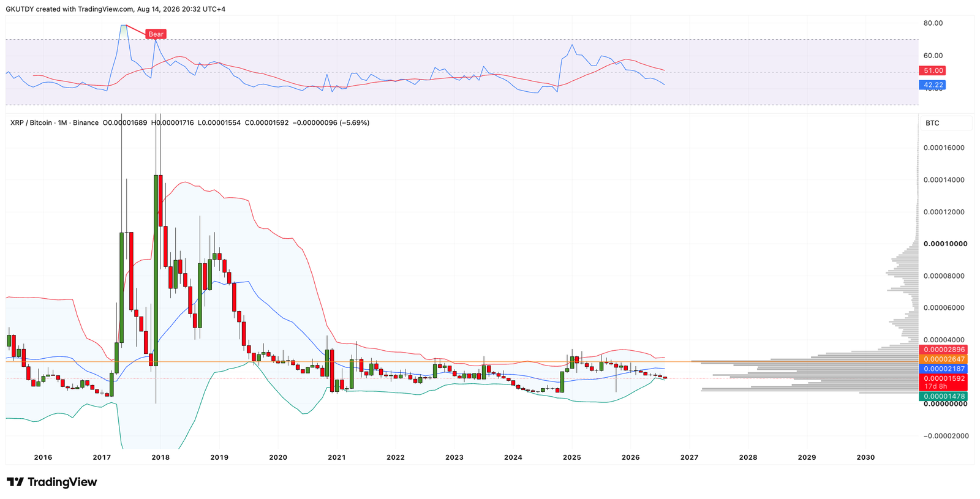Click the bold 0.00010000 price axis label
Screen dimensions: 980x499
(945, 244)
